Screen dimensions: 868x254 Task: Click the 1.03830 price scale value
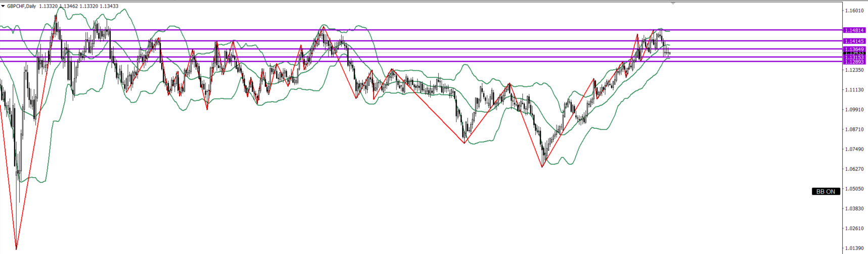tap(854, 209)
